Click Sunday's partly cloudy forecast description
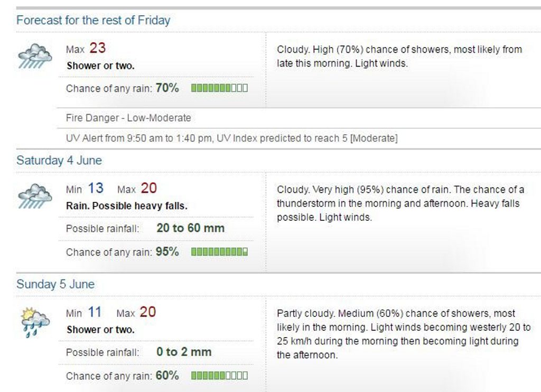 coord(404,334)
